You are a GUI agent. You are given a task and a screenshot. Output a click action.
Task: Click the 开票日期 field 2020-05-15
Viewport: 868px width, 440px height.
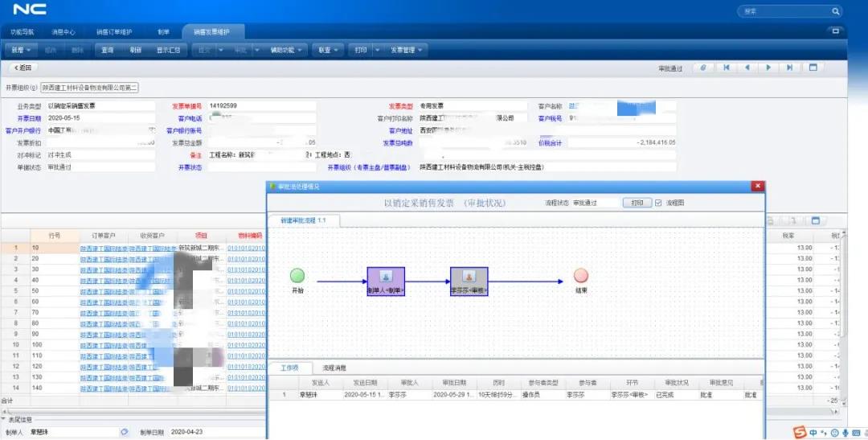click(100, 118)
